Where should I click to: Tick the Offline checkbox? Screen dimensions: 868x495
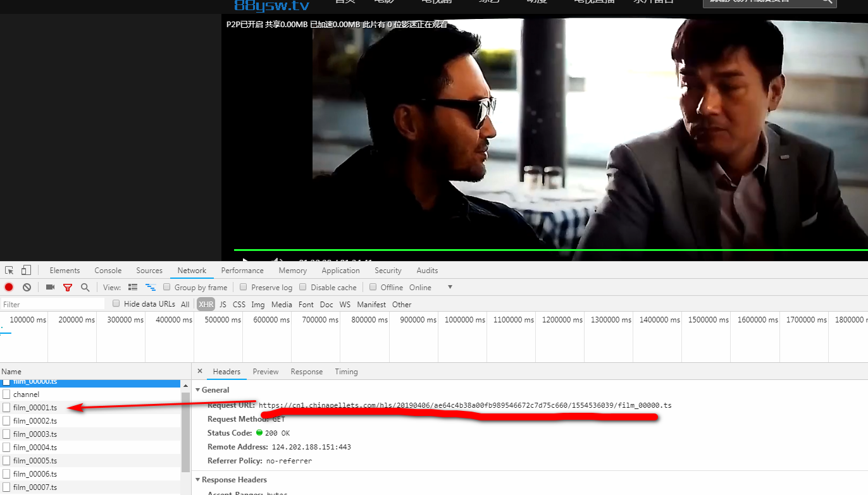(x=373, y=287)
